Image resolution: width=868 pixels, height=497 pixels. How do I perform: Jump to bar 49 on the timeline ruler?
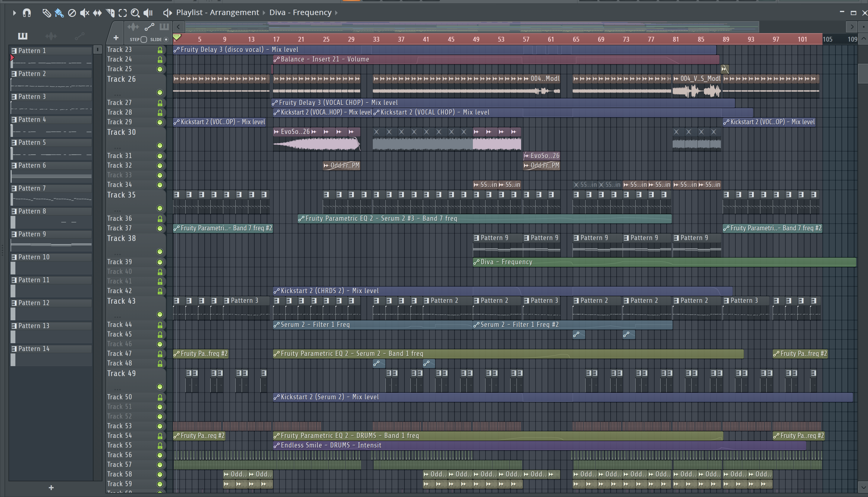[476, 39]
